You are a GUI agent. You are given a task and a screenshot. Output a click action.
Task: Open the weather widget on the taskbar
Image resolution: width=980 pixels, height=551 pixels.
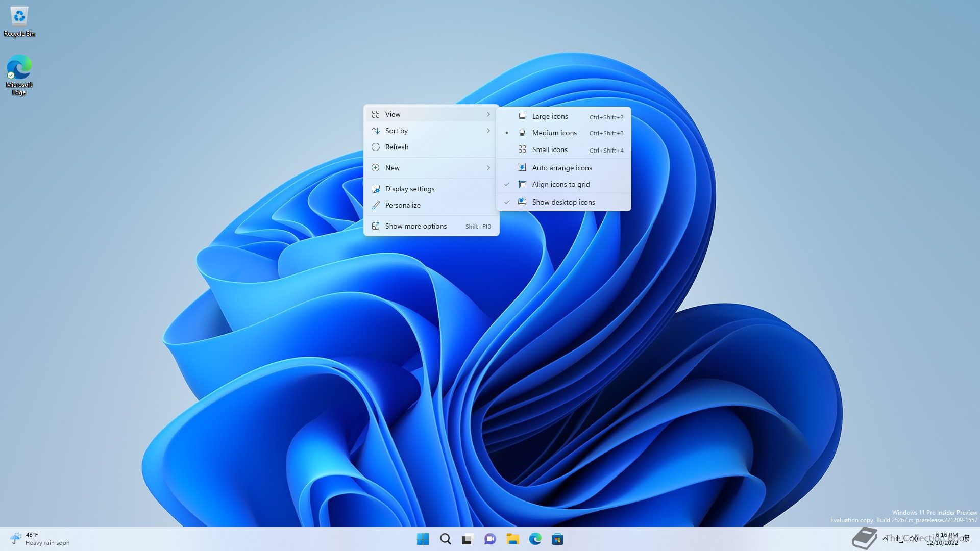pos(40,539)
